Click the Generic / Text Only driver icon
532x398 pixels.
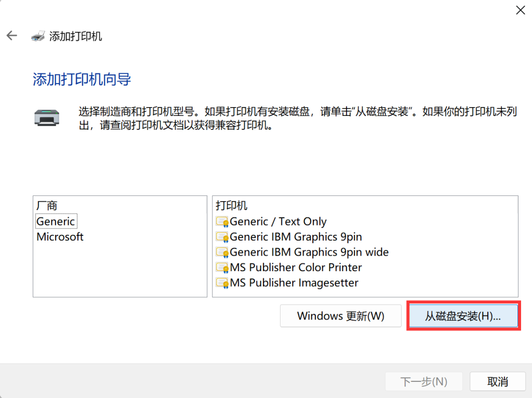click(x=222, y=222)
